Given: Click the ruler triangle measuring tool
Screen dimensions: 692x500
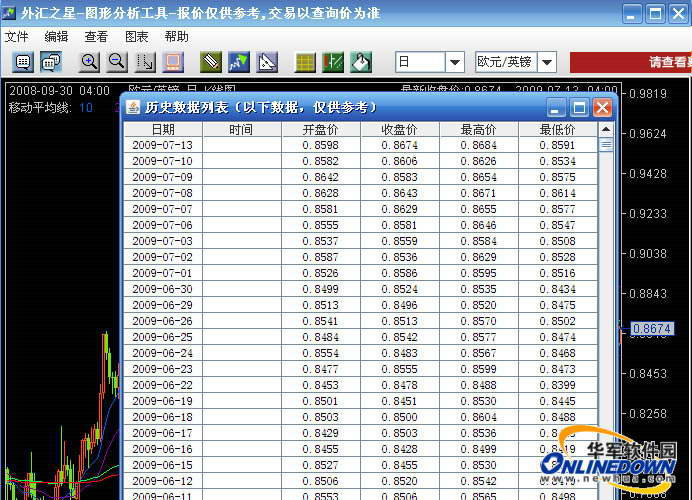Looking at the screenshot, I should [267, 62].
